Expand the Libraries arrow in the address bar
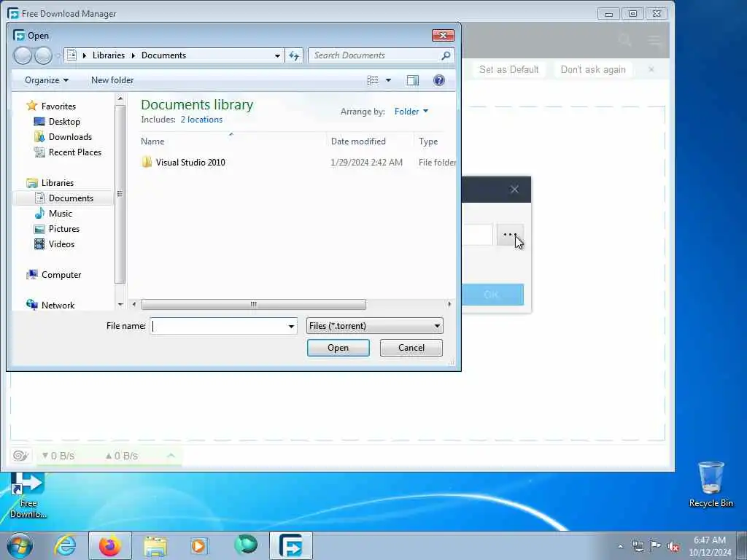 [x=85, y=55]
